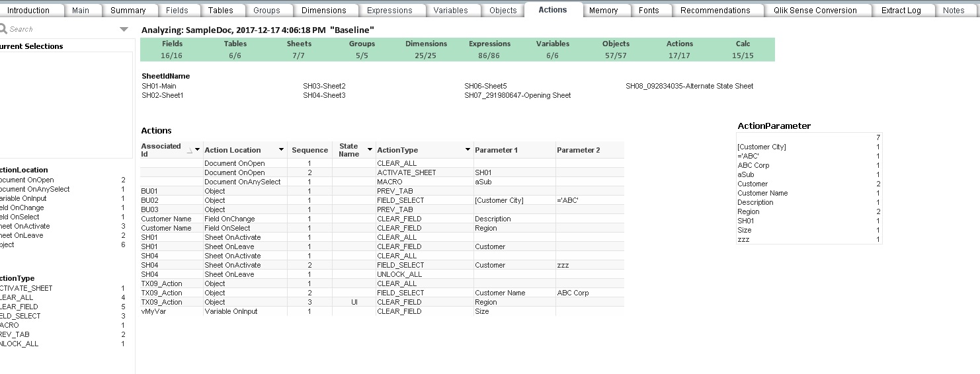Click the ABC Corp parameter cell

point(590,293)
